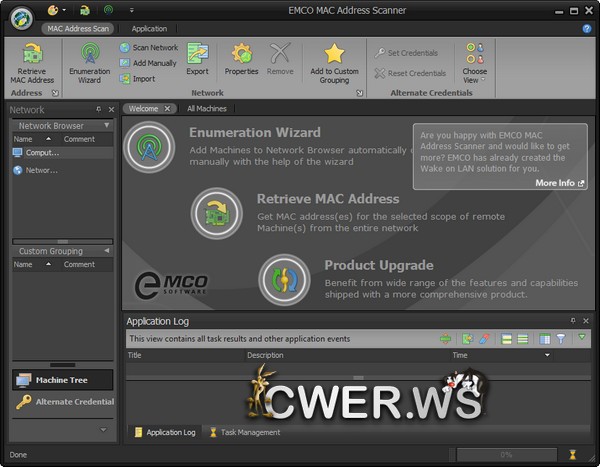This screenshot has height=467, width=600.
Task: Open the Choose View dropdown
Action: (475, 62)
